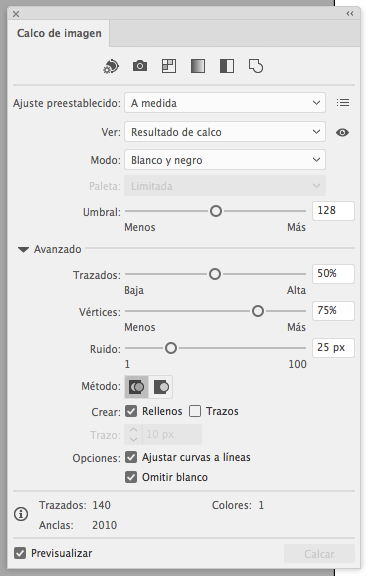Viewport: 369px width, 576px height.
Task: Uncheck the Rellenos checkbox
Action: pyautogui.click(x=131, y=411)
